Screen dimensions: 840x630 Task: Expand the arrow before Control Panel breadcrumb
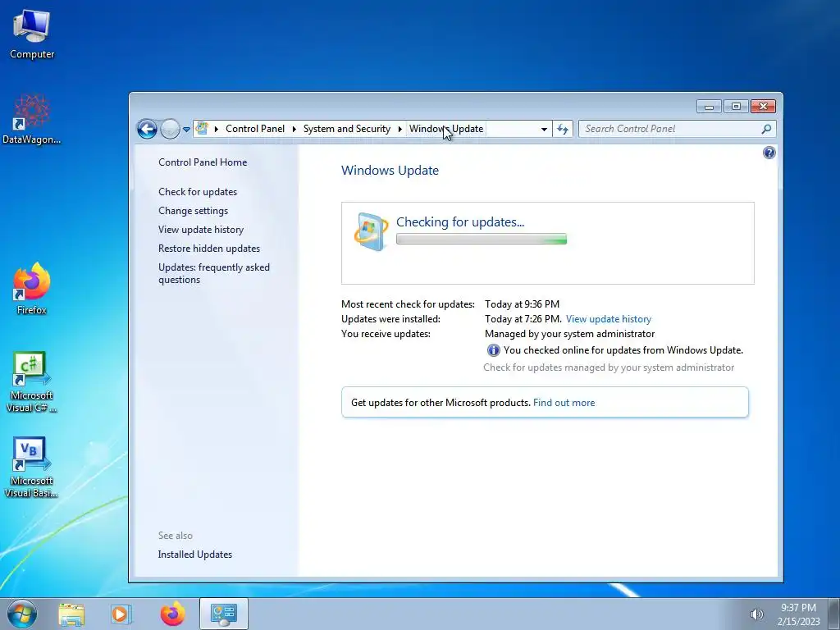pyautogui.click(x=217, y=129)
